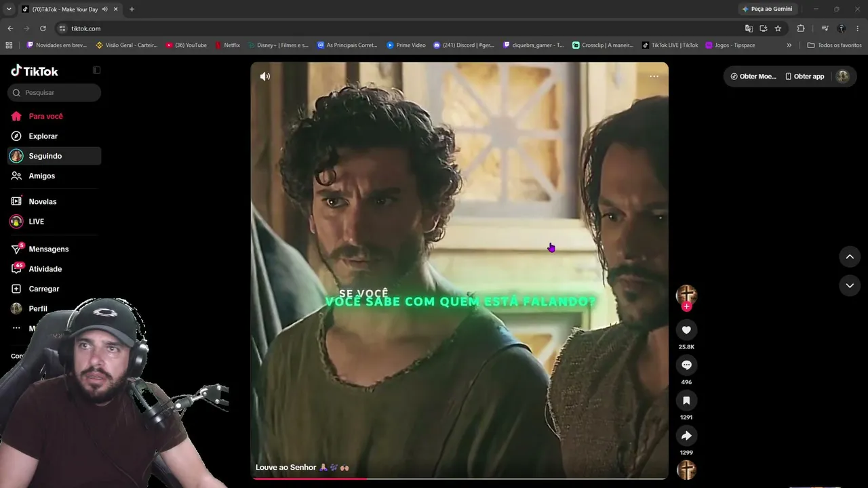The width and height of the screenshot is (868, 488).
Task: Open the Discord bookmark
Action: [x=464, y=45]
